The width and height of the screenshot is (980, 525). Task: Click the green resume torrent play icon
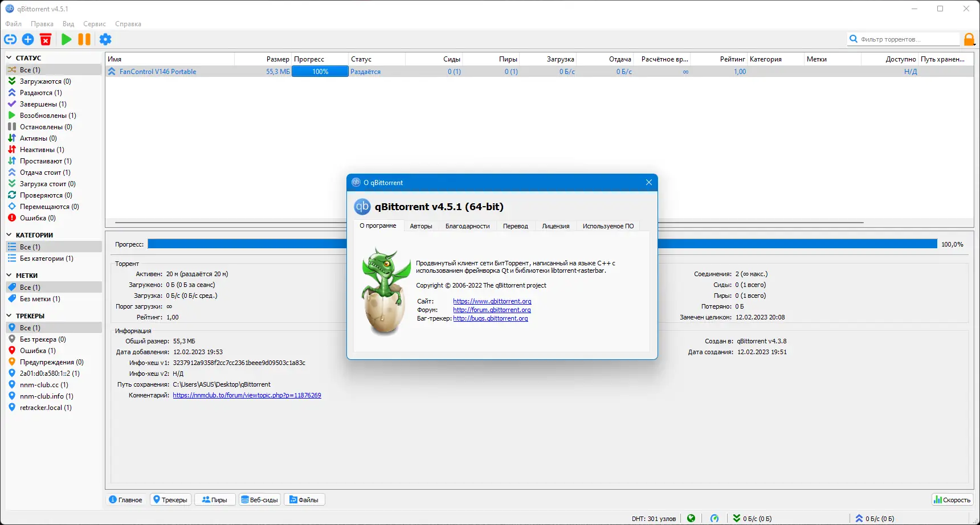[x=67, y=39]
